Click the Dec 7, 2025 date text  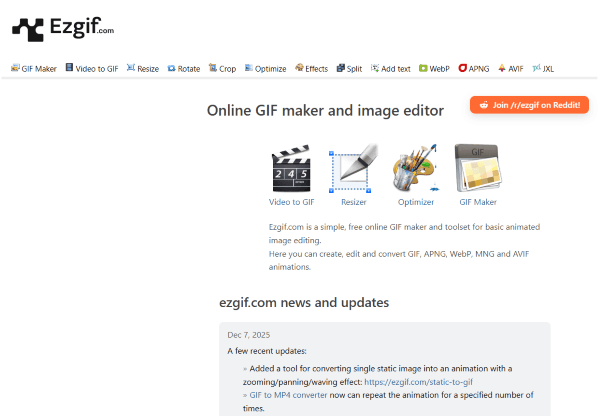pyautogui.click(x=248, y=335)
